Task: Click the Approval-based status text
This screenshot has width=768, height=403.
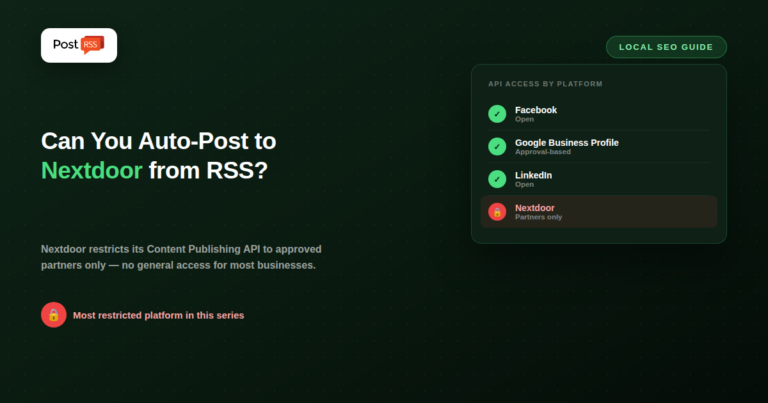Action: [543, 152]
